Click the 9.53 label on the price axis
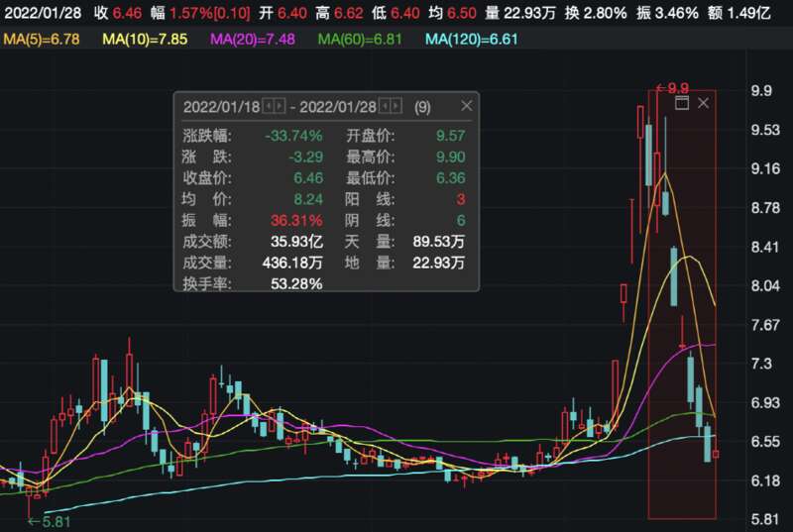Viewport: 793px width, 532px height. tap(762, 130)
